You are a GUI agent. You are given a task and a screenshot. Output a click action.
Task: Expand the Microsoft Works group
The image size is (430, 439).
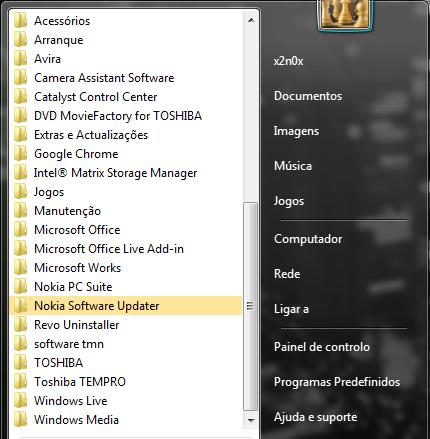pyautogui.click(x=126, y=268)
